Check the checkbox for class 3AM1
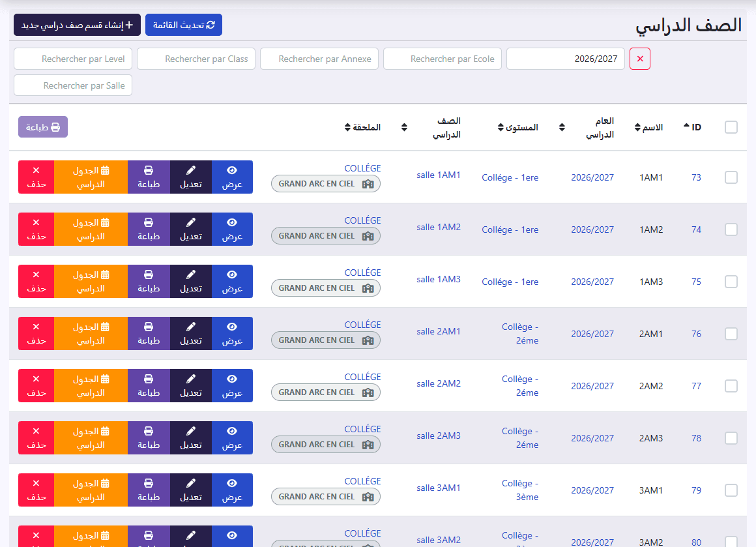Screen dimensions: 756x547 pyautogui.click(x=731, y=490)
